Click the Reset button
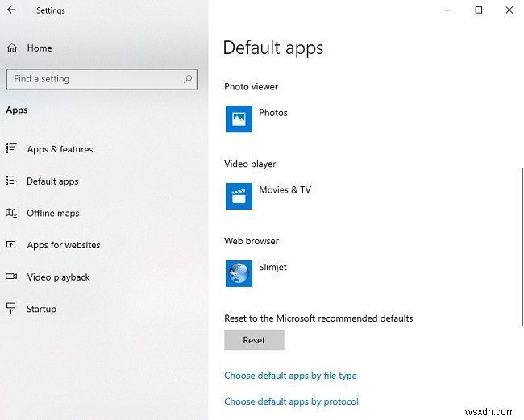524x420 pixels. 254,340
